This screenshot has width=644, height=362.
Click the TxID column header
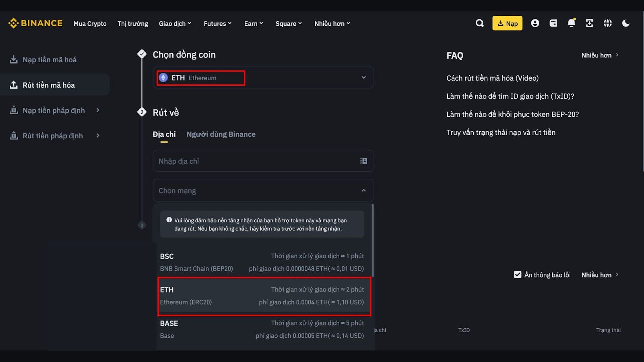[x=464, y=330]
